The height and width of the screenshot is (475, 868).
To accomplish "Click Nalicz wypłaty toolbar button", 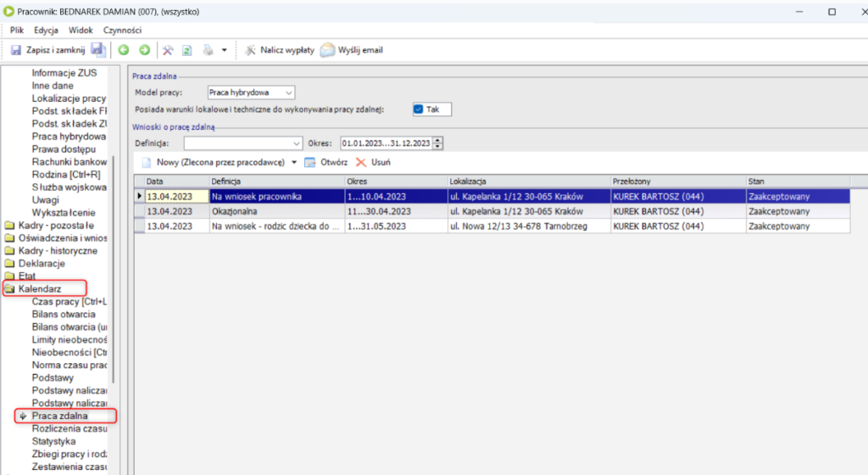I will tap(279, 50).
